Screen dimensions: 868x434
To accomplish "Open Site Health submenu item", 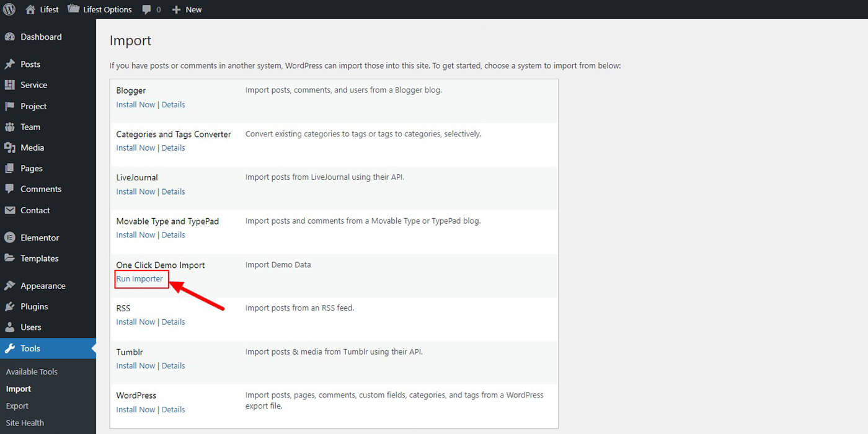I will (x=25, y=423).
